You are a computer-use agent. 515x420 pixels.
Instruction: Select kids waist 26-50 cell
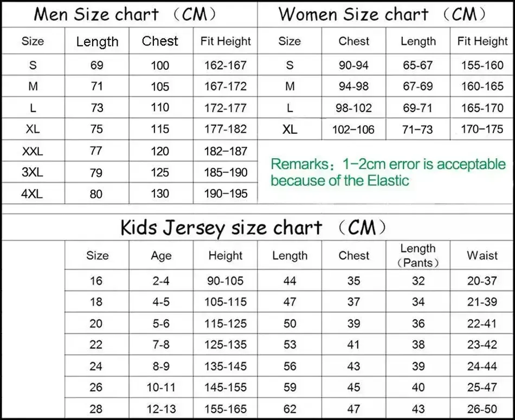(482, 409)
